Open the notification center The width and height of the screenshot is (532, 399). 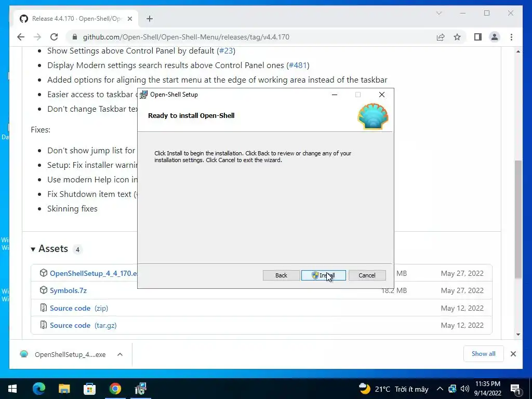pos(515,389)
